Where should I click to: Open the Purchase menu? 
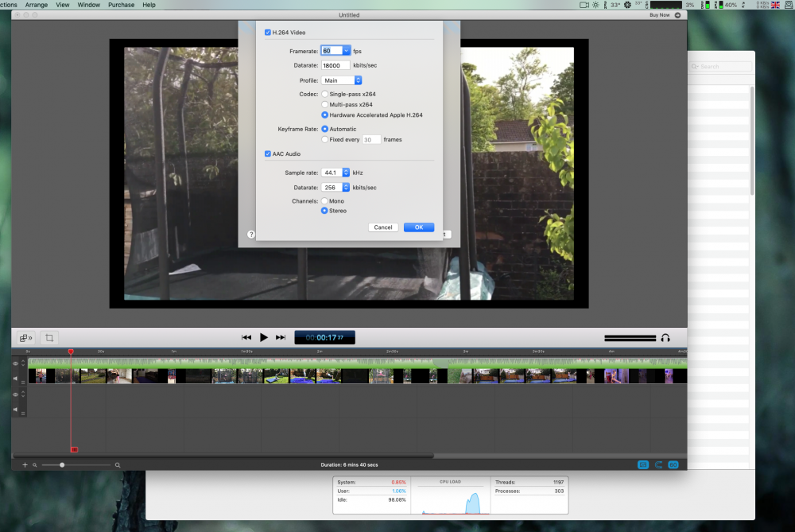point(121,5)
